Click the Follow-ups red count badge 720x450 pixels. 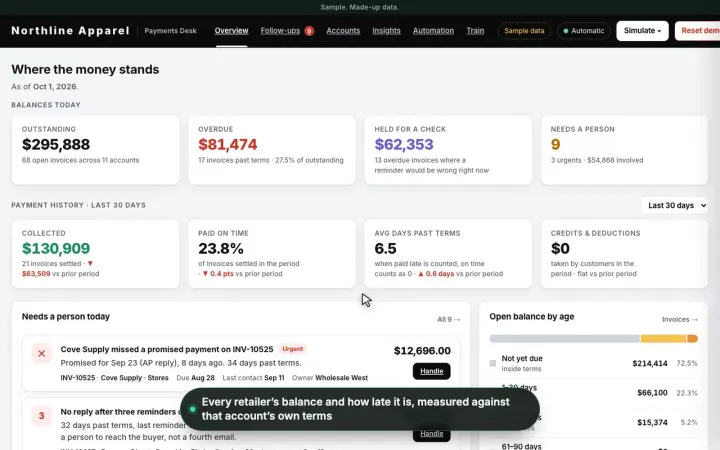[x=309, y=31]
